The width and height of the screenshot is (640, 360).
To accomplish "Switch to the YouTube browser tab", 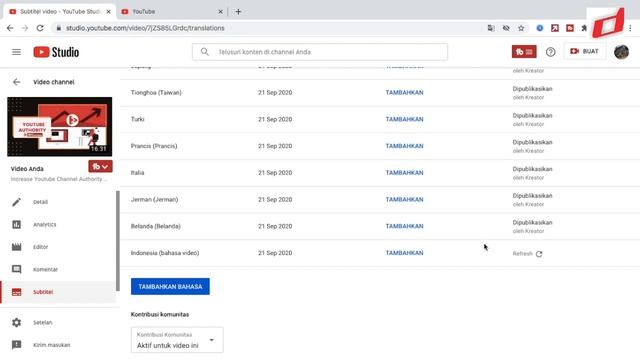I will [x=172, y=12].
